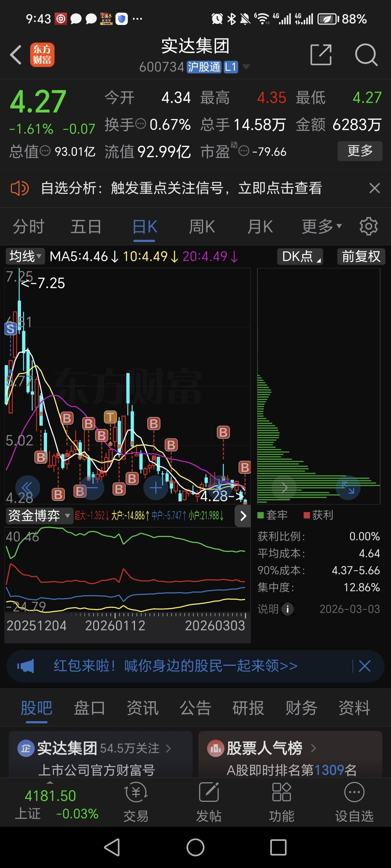The height and width of the screenshot is (868, 391).
Task: Tap the megaphone icon in 红包 banner
Action: [x=26, y=666]
